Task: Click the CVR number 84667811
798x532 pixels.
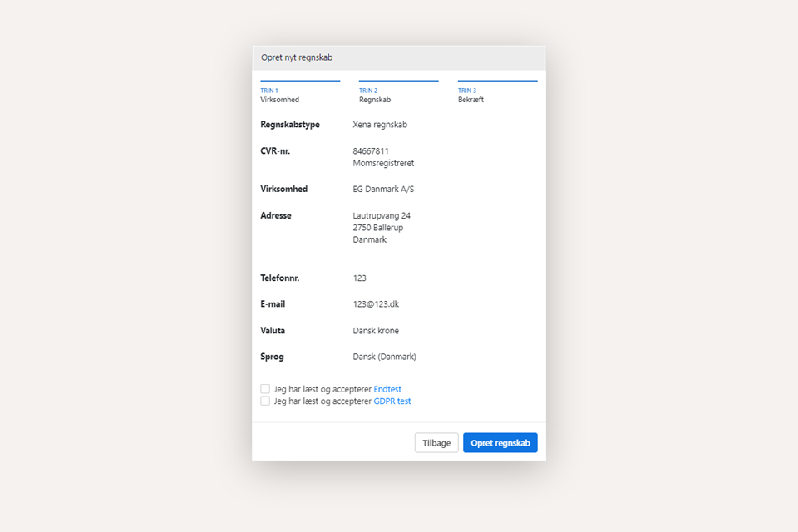Action: pyautogui.click(x=371, y=151)
